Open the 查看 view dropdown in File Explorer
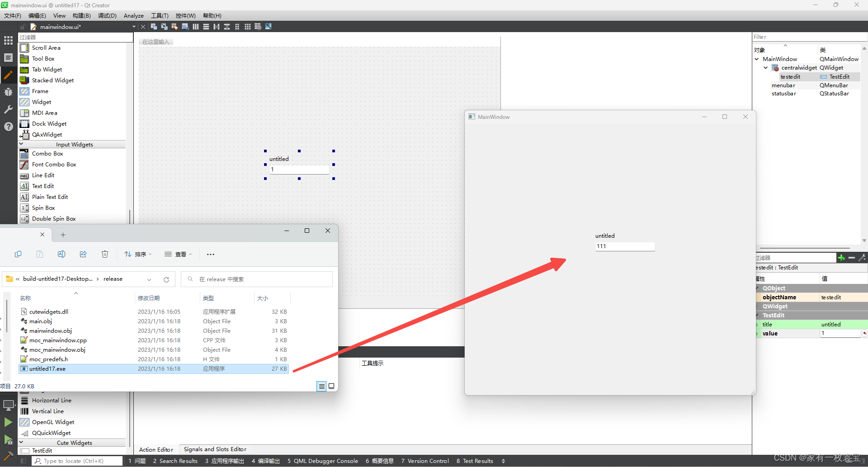 point(178,254)
